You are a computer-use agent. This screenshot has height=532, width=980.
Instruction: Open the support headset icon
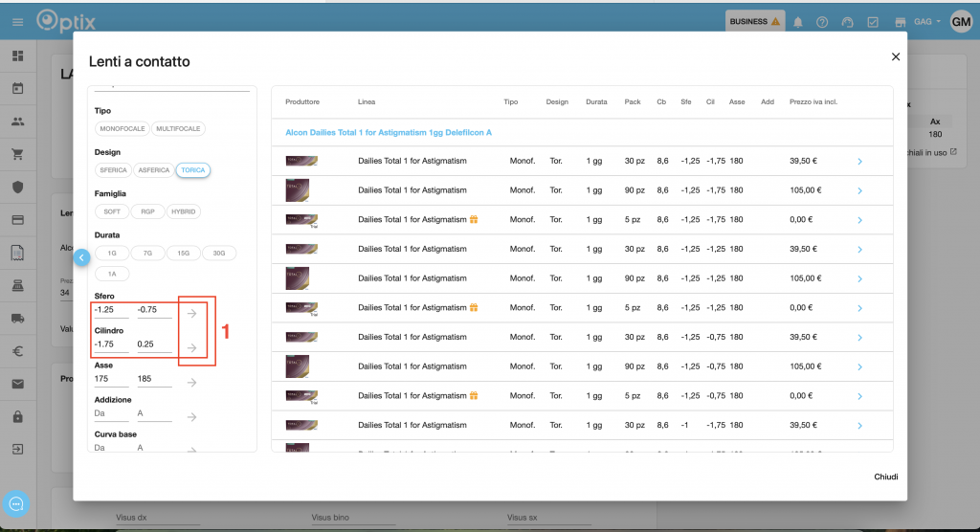pos(847,22)
